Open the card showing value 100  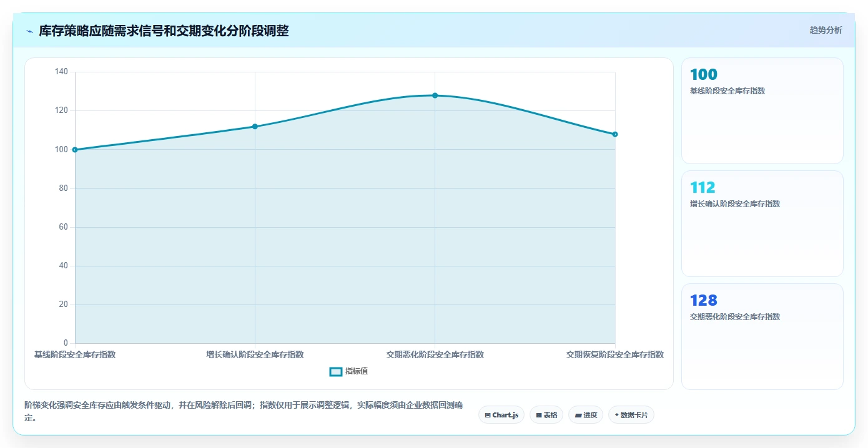pos(762,111)
